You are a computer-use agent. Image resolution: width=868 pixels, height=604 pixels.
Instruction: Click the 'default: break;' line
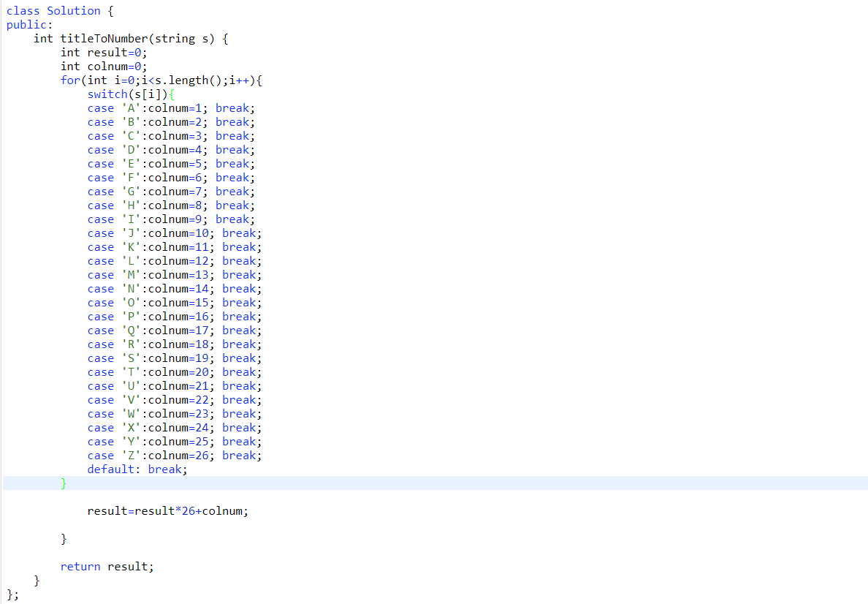(x=137, y=469)
